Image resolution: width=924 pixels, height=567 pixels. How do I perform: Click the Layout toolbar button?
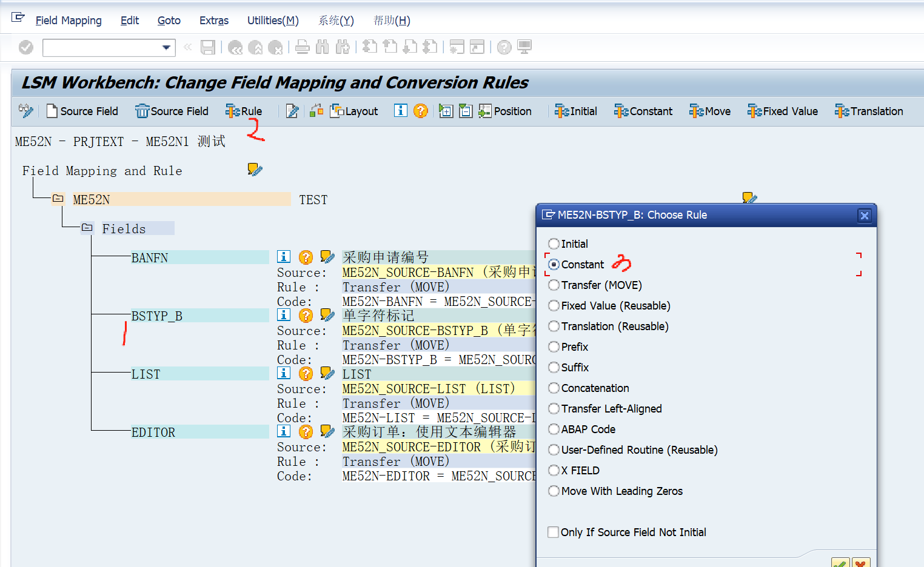[x=354, y=111]
